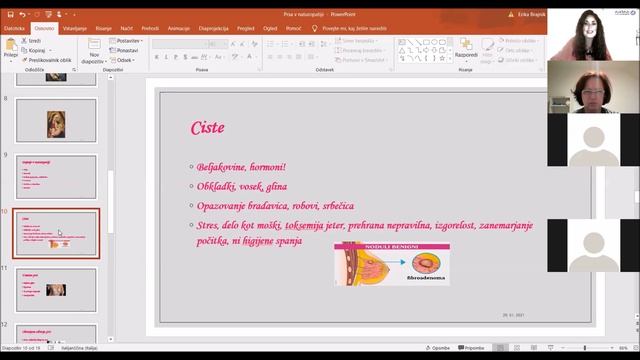Click the Redo icon in title bar
Viewport: 640px width, 360px height.
(37, 14)
